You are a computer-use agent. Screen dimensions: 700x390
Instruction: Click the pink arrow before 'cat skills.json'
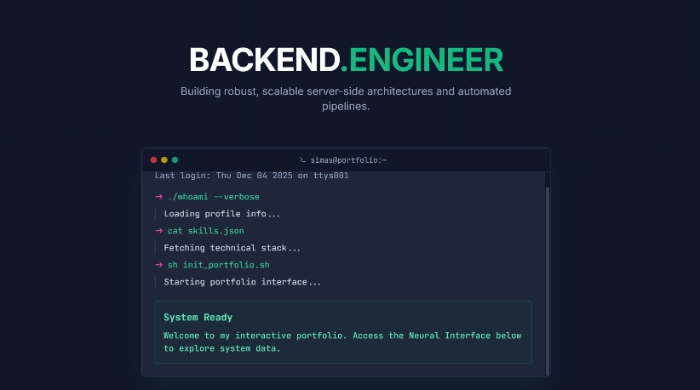point(158,231)
